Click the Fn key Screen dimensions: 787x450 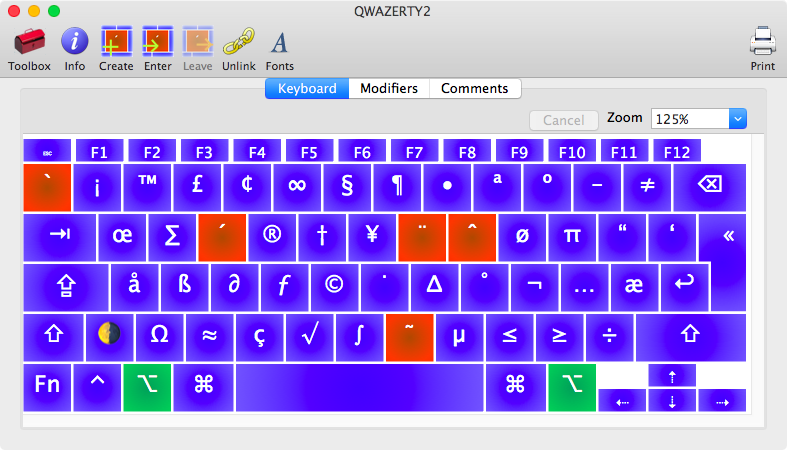point(47,387)
